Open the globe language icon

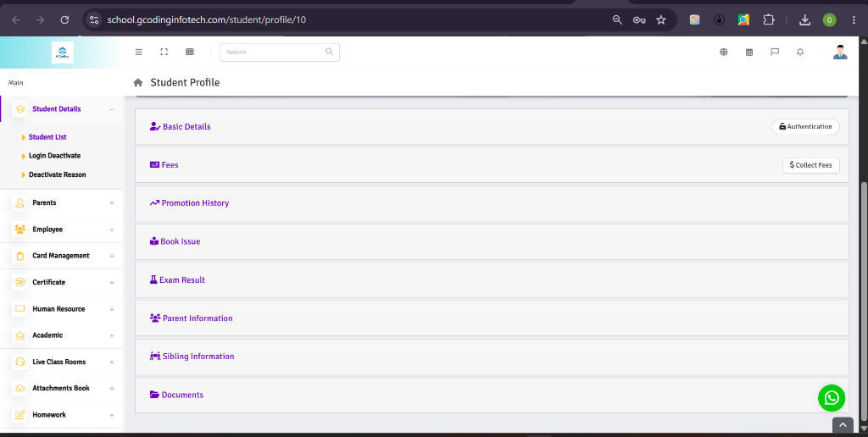tap(724, 52)
